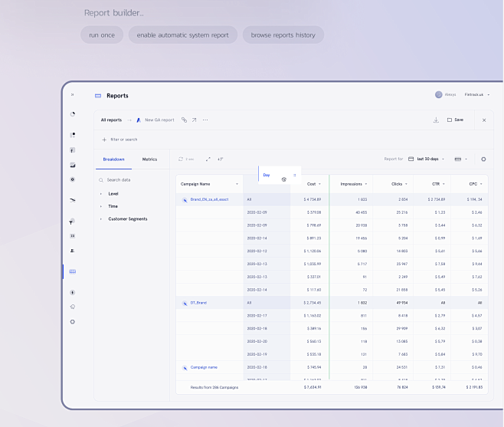504x427 pixels.
Task: Switch to the Metrics tab
Action: pos(149,159)
